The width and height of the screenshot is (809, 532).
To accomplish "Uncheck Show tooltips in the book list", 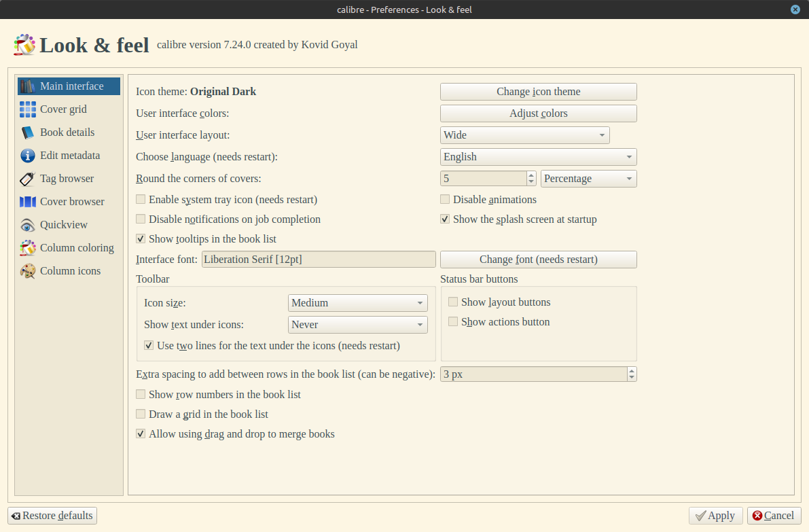I will 141,239.
